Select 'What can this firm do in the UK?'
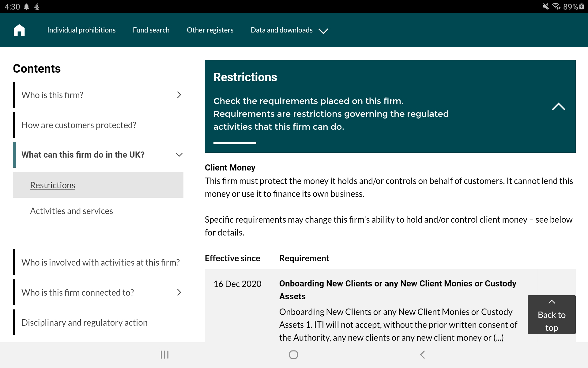Viewport: 588px width, 368px height. click(83, 155)
